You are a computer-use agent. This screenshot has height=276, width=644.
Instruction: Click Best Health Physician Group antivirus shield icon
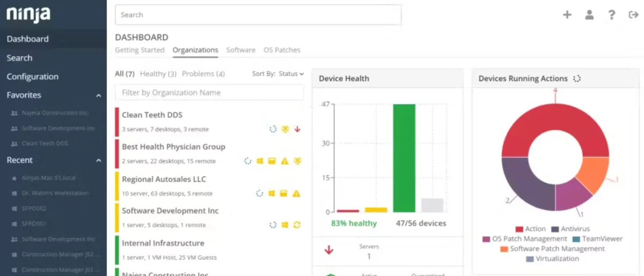(297, 161)
